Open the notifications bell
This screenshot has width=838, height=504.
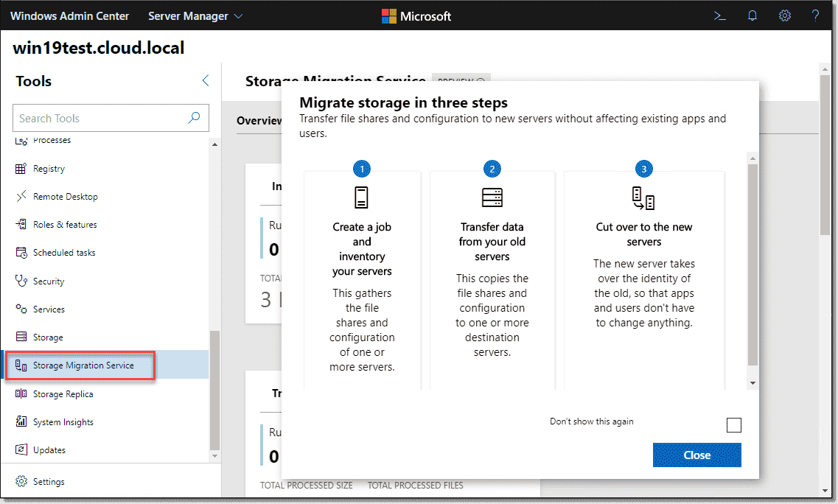pos(753,15)
